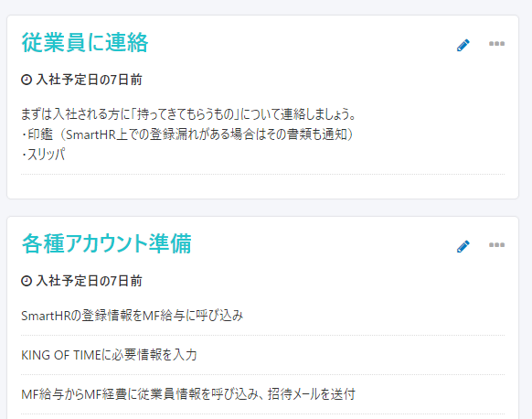Click 入社予定日の7日前 deadline in second card
Image resolution: width=532 pixels, height=419 pixels.
tap(90, 281)
